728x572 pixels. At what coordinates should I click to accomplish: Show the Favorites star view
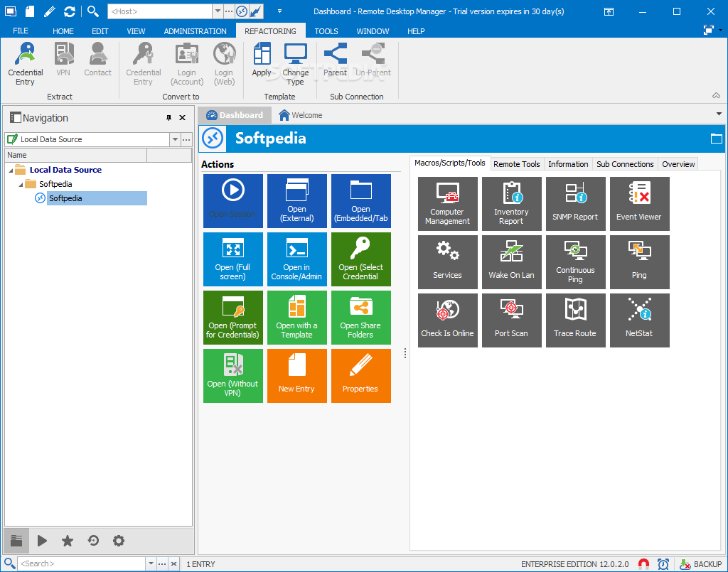click(68, 541)
